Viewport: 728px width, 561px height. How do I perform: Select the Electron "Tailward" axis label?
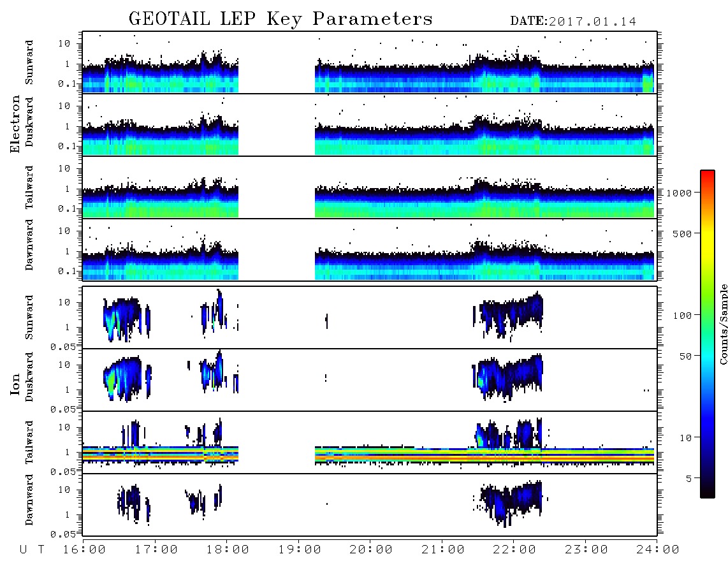[x=29, y=187]
